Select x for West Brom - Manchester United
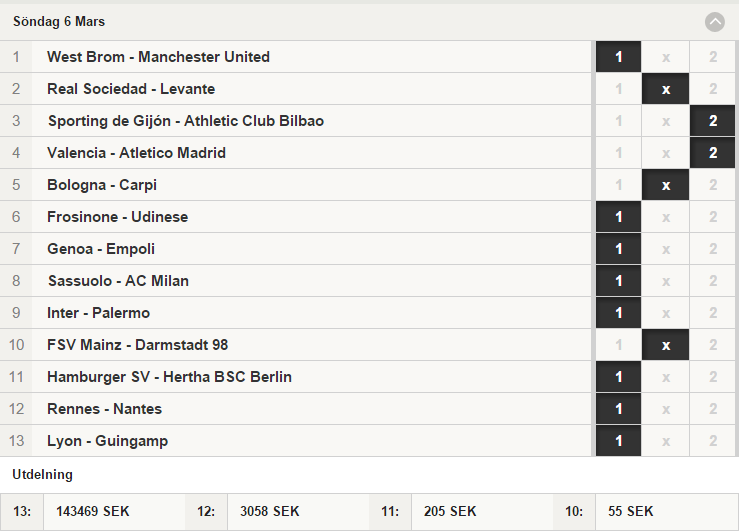Image resolution: width=739 pixels, height=532 pixels. coord(665,57)
